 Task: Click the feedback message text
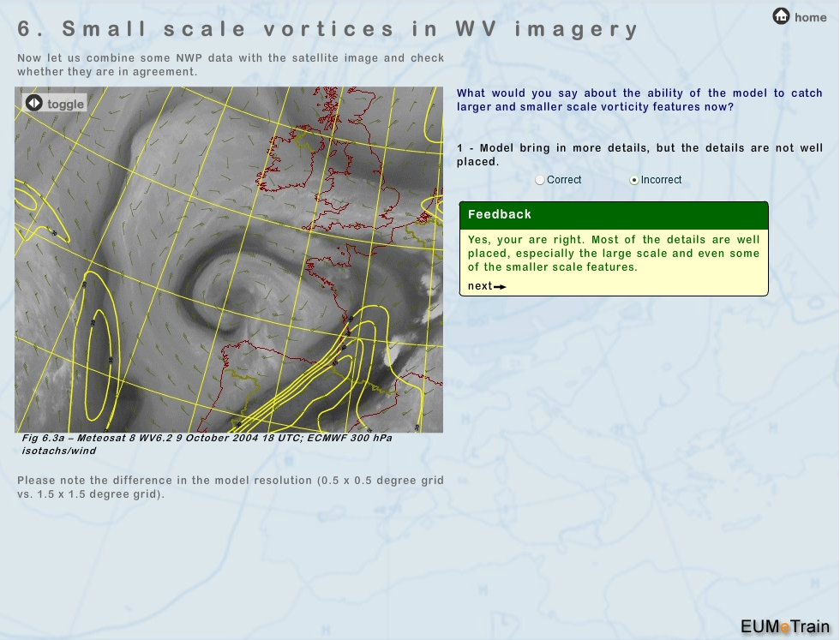(614, 254)
